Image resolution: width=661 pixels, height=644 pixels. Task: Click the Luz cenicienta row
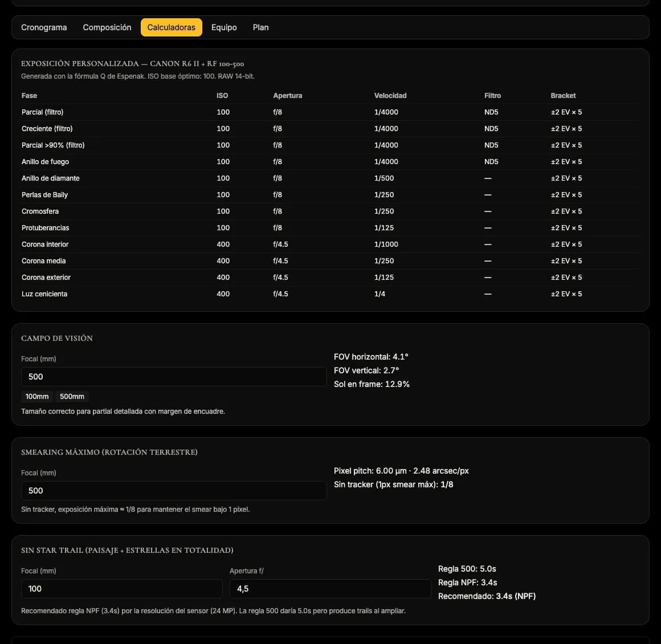point(330,294)
